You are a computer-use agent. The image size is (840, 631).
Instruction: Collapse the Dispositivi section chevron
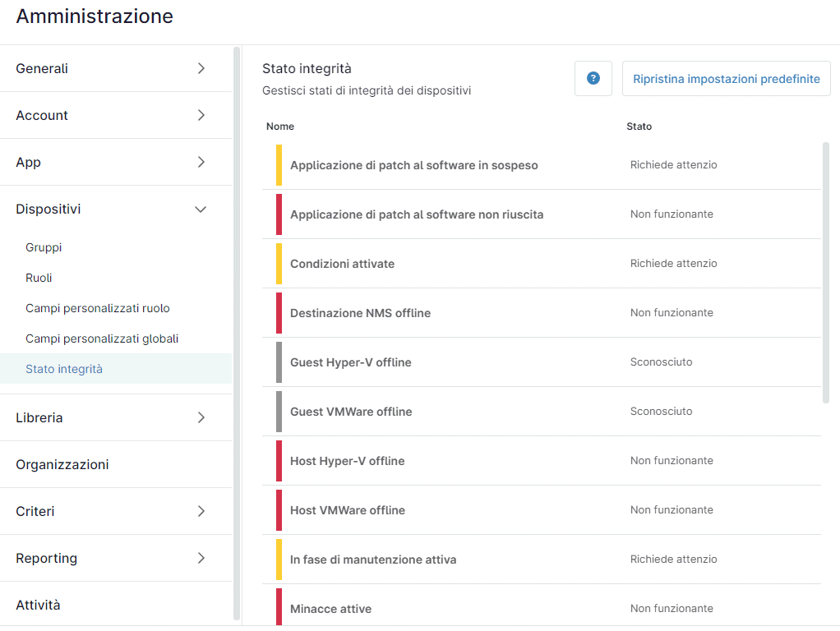click(201, 210)
